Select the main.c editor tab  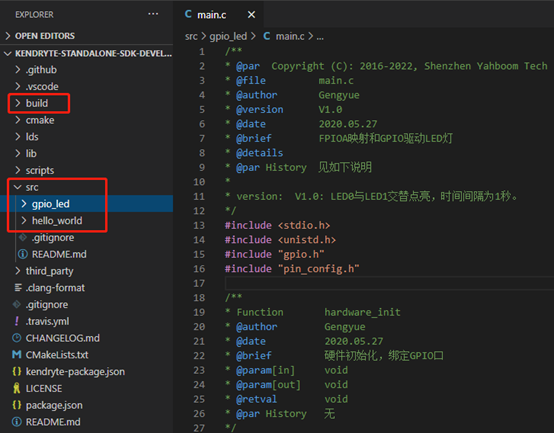coord(218,14)
